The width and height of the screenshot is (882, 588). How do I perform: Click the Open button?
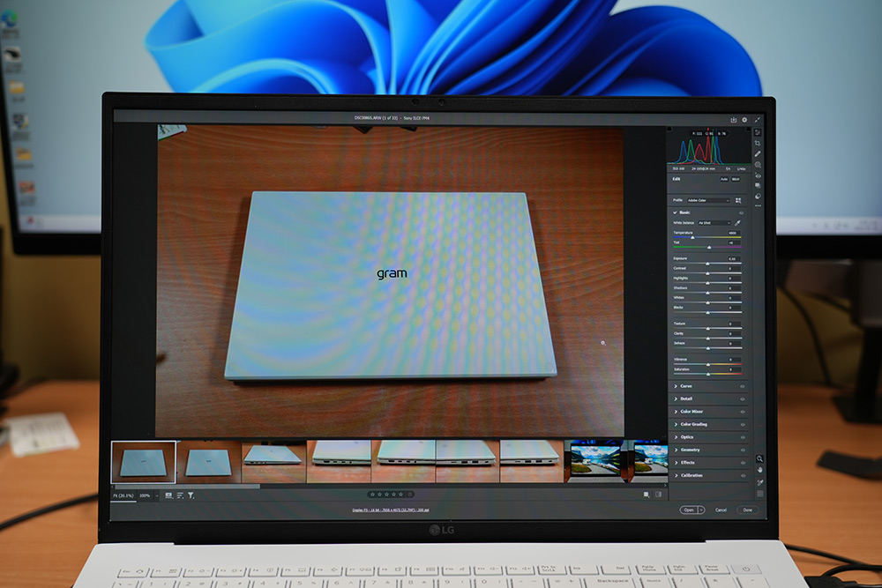pos(689,510)
